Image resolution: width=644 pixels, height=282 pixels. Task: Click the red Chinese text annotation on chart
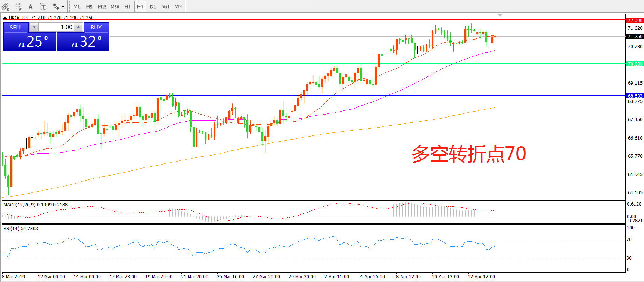click(x=469, y=154)
